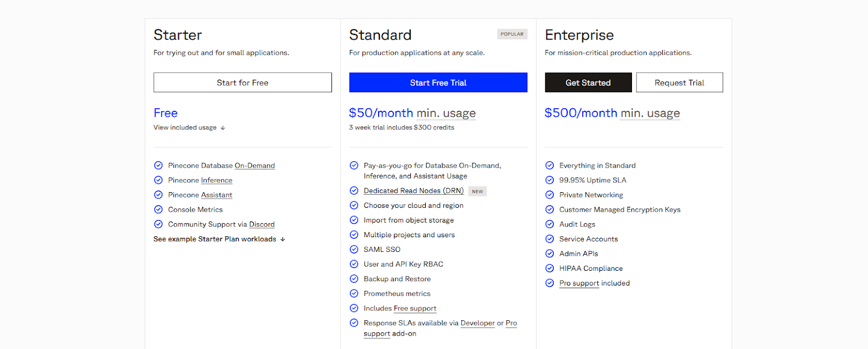This screenshot has width=868, height=349.
Task: Open the Free support link
Action: click(x=415, y=308)
